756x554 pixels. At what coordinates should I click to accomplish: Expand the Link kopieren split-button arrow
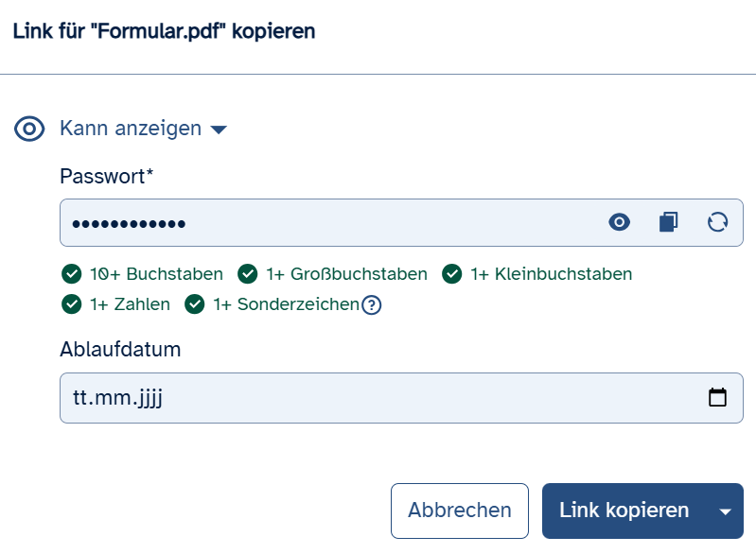point(726,511)
